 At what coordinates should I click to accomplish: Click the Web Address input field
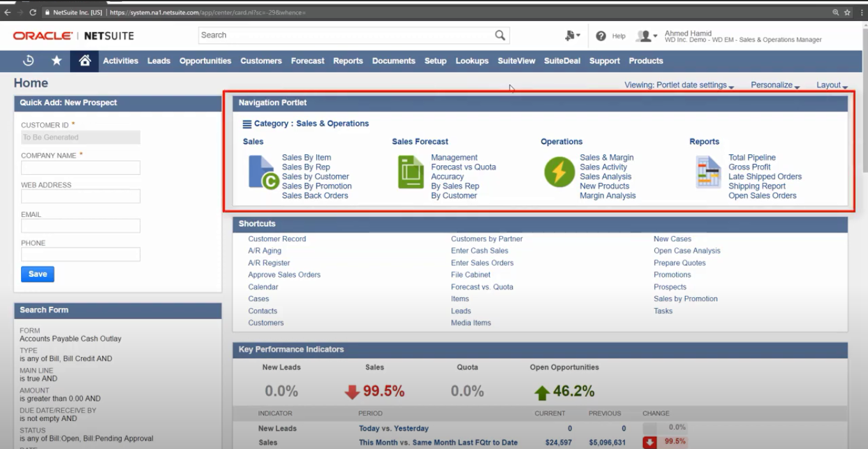pos(80,196)
